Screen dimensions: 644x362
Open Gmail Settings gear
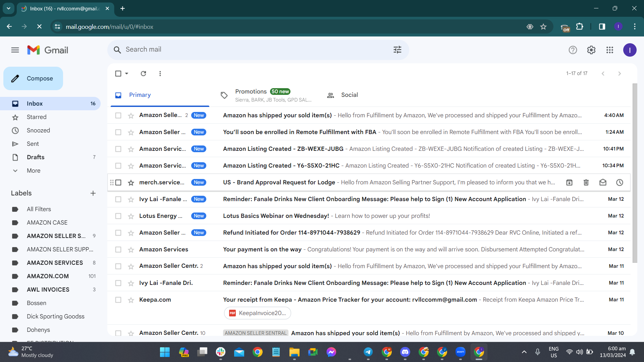591,50
